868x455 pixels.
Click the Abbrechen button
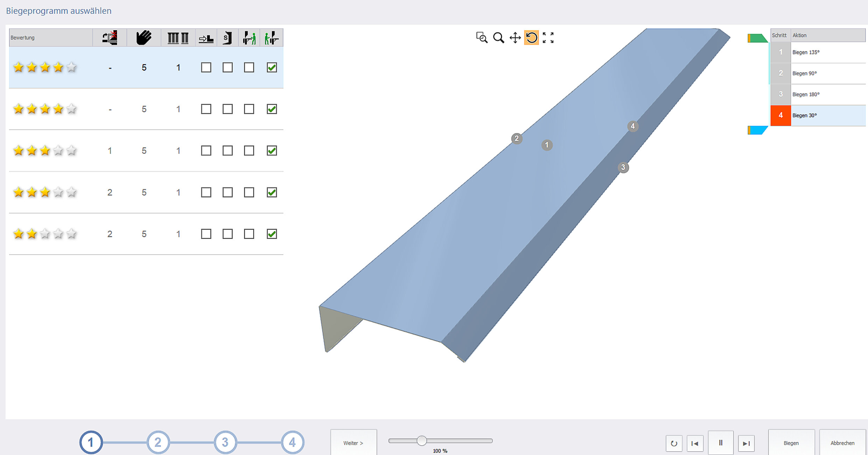tap(842, 443)
